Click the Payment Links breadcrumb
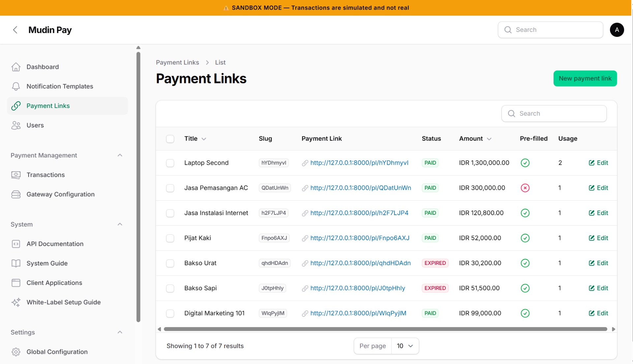The width and height of the screenshot is (633, 364). (177, 62)
